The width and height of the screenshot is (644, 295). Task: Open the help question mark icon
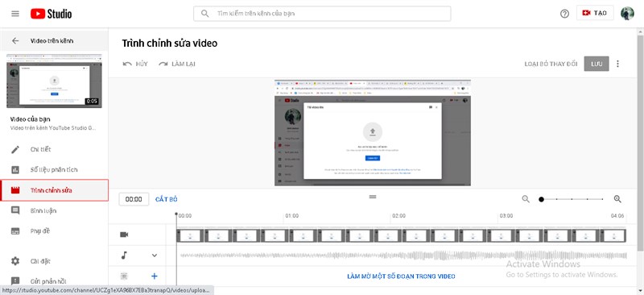(x=565, y=14)
